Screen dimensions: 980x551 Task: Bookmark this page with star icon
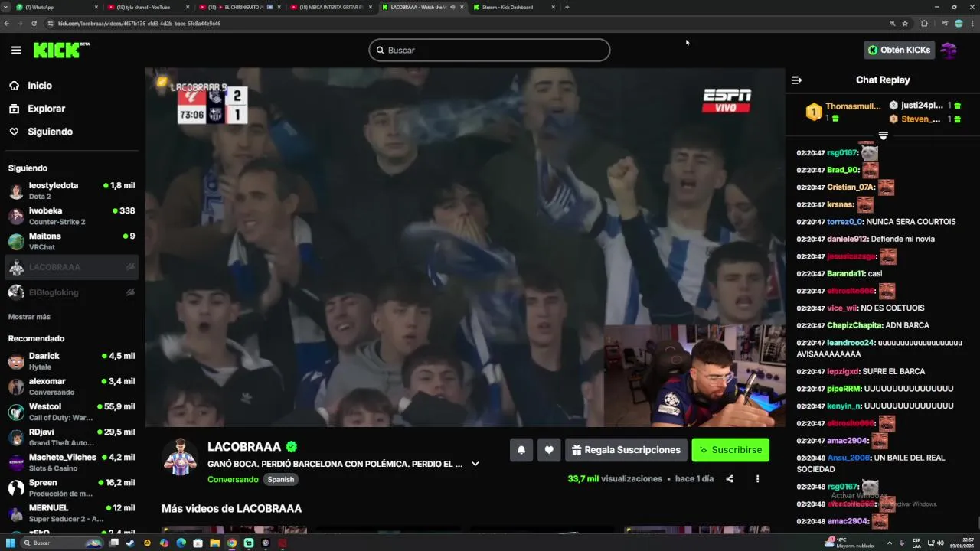tap(905, 24)
